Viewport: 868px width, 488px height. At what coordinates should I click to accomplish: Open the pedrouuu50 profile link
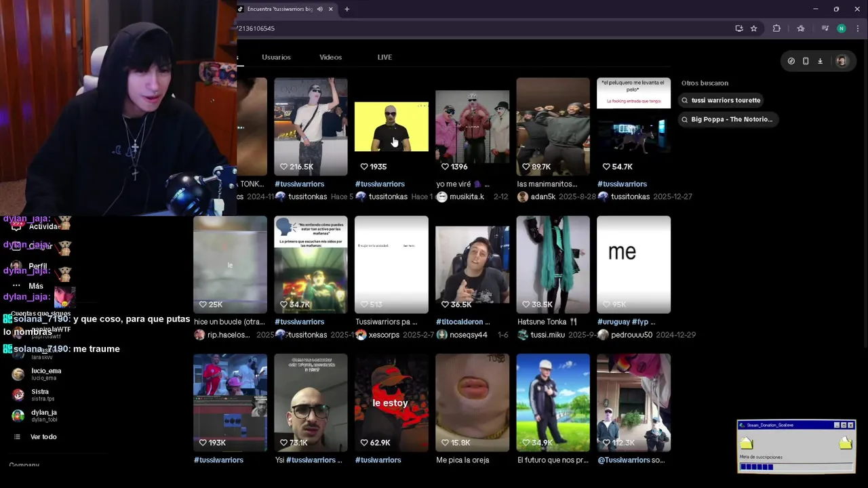tap(631, 335)
